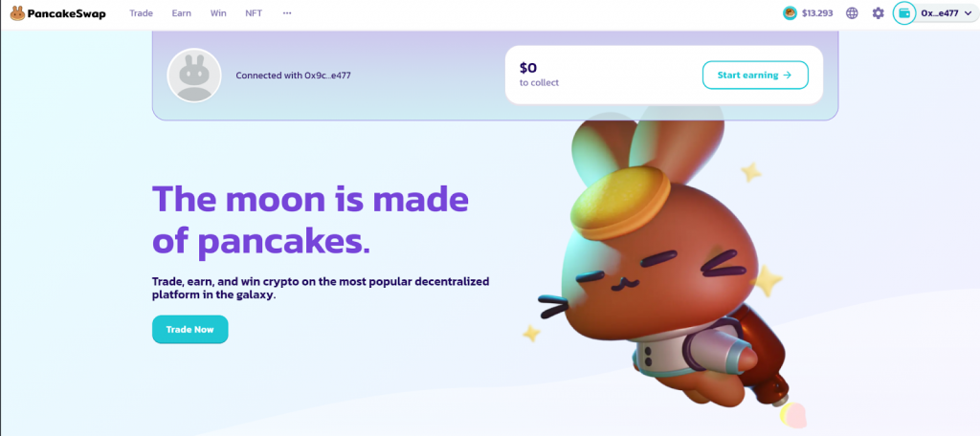Click the arrow inside Start earning
Image resolution: width=980 pixels, height=436 pixels.
pos(788,75)
